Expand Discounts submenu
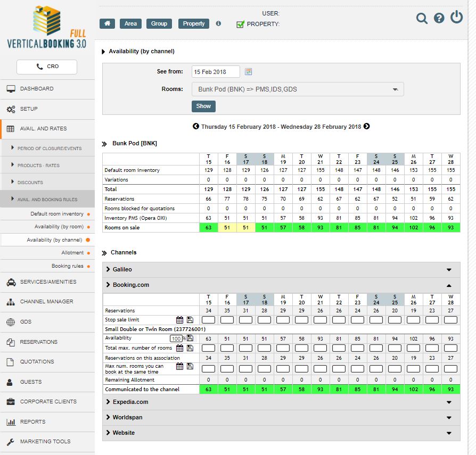476x455 pixels. pos(47,183)
